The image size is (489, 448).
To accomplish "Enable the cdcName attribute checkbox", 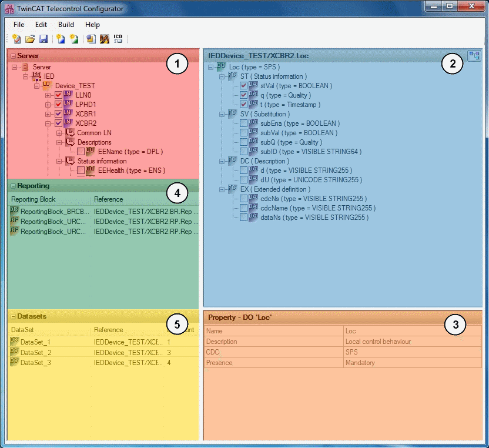I will coord(243,208).
